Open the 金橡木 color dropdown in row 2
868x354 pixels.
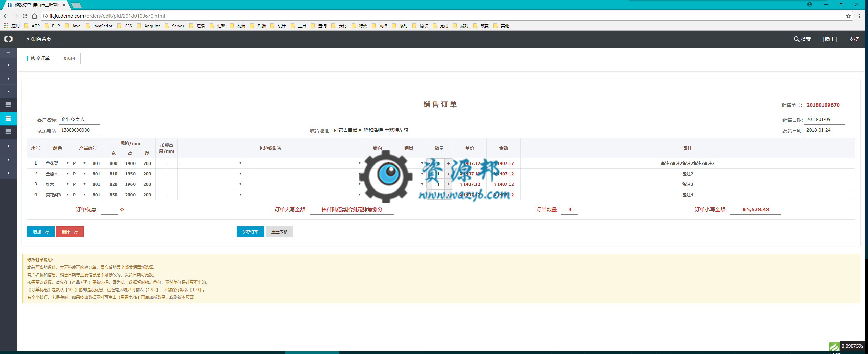point(57,174)
